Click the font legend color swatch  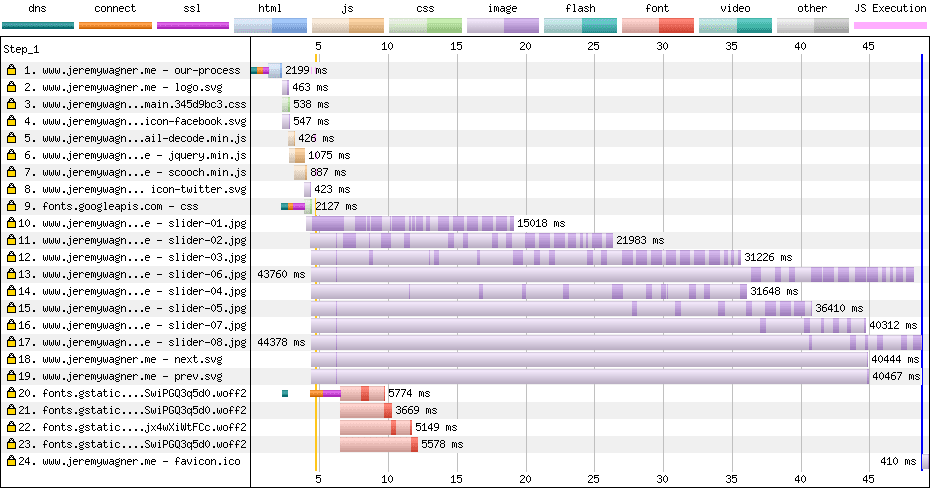point(657,25)
